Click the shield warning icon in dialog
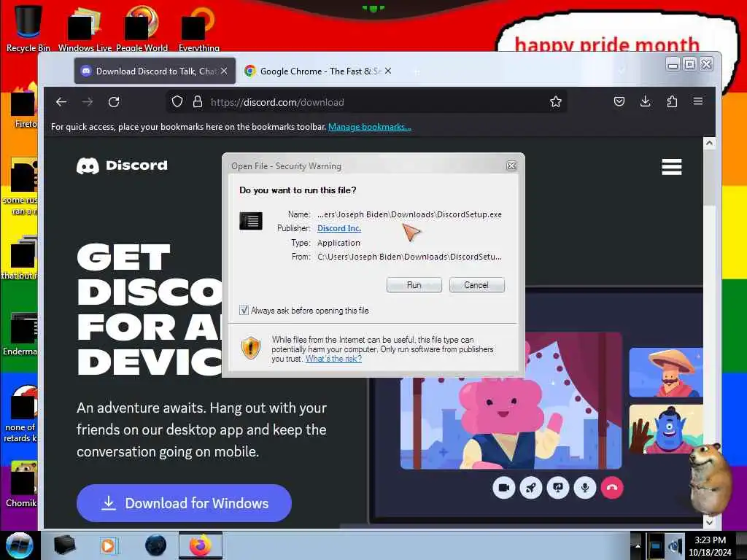 click(251, 348)
